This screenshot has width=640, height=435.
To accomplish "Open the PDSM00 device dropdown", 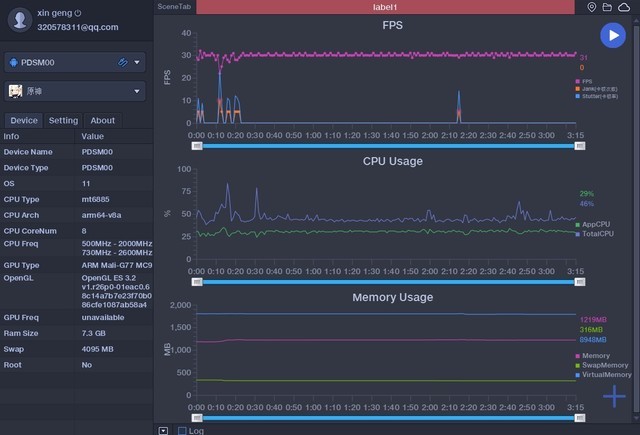I will coord(138,62).
